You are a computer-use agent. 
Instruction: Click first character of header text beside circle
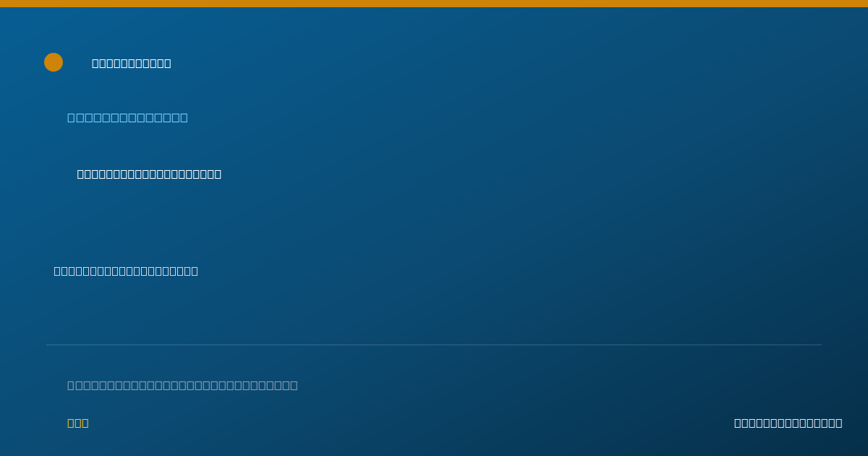coord(95,64)
